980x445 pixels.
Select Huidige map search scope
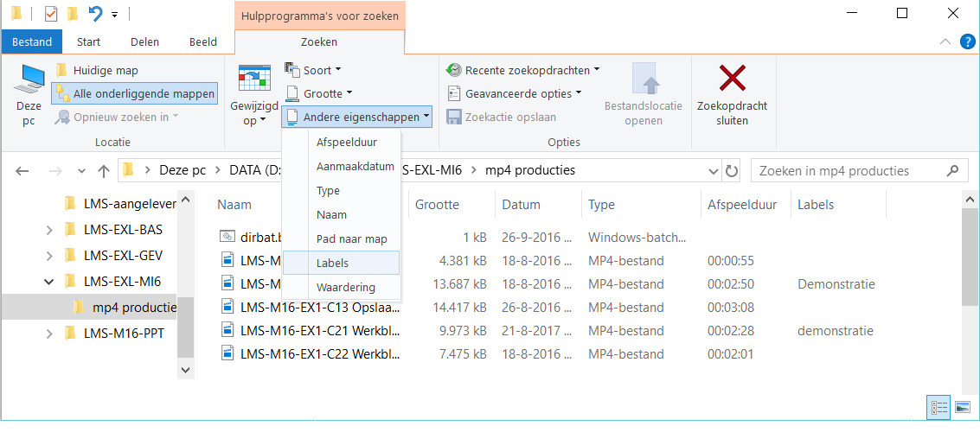97,71
